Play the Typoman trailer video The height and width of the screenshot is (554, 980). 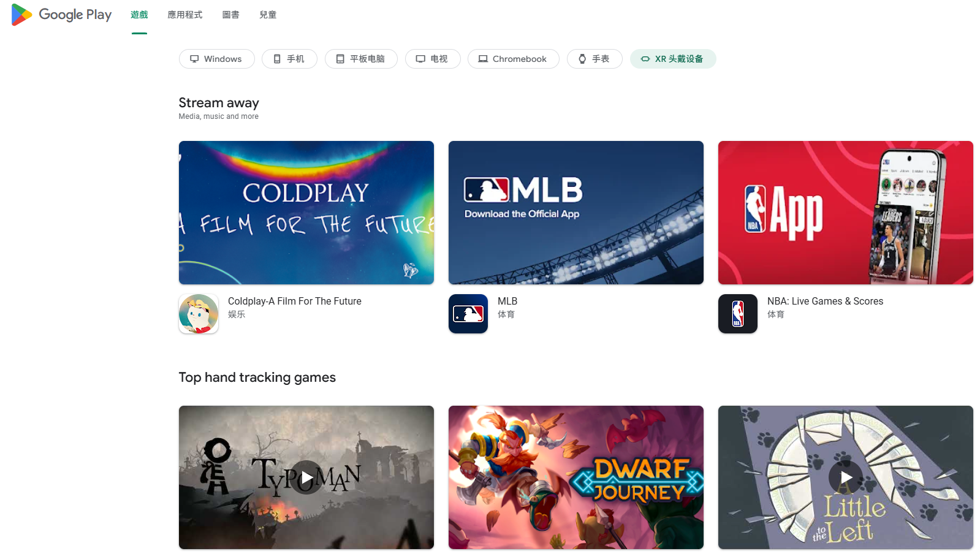[x=306, y=477]
